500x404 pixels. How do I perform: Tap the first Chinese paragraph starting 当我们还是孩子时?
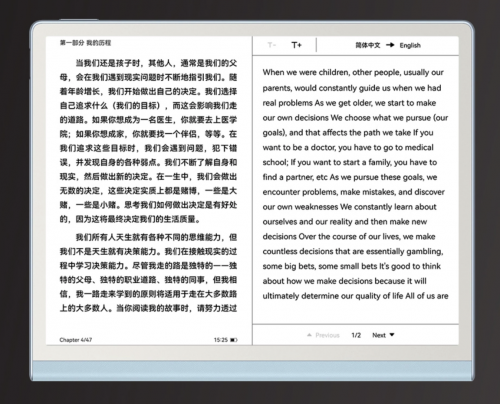(x=148, y=141)
